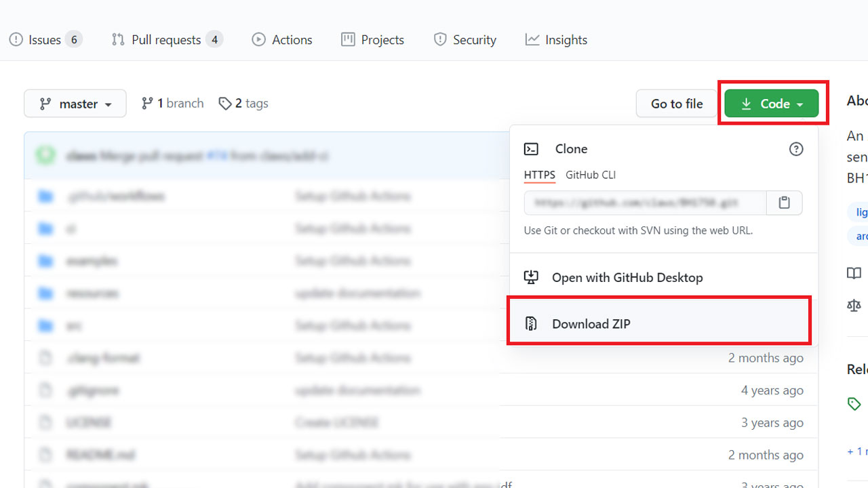Image resolution: width=868 pixels, height=488 pixels.
Task: Expand the green Code dropdown button
Action: [772, 104]
